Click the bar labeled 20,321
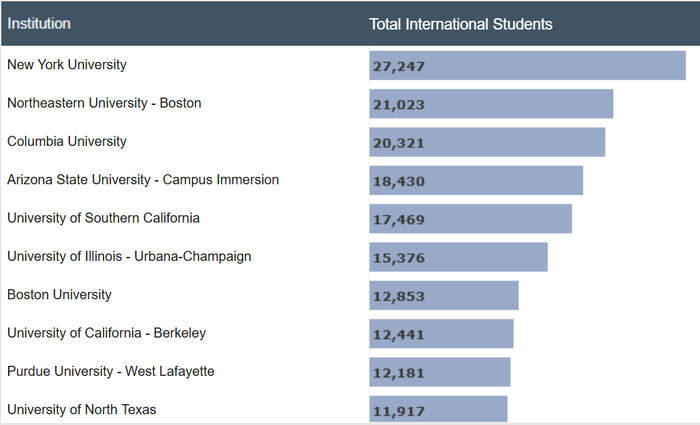Screen dimensions: 700x425 coord(487,142)
